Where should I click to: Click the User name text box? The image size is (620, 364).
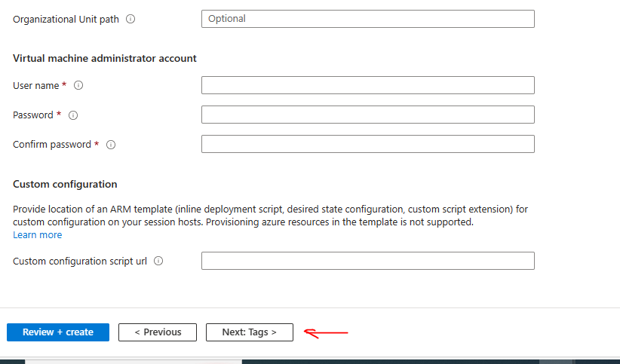[367, 85]
